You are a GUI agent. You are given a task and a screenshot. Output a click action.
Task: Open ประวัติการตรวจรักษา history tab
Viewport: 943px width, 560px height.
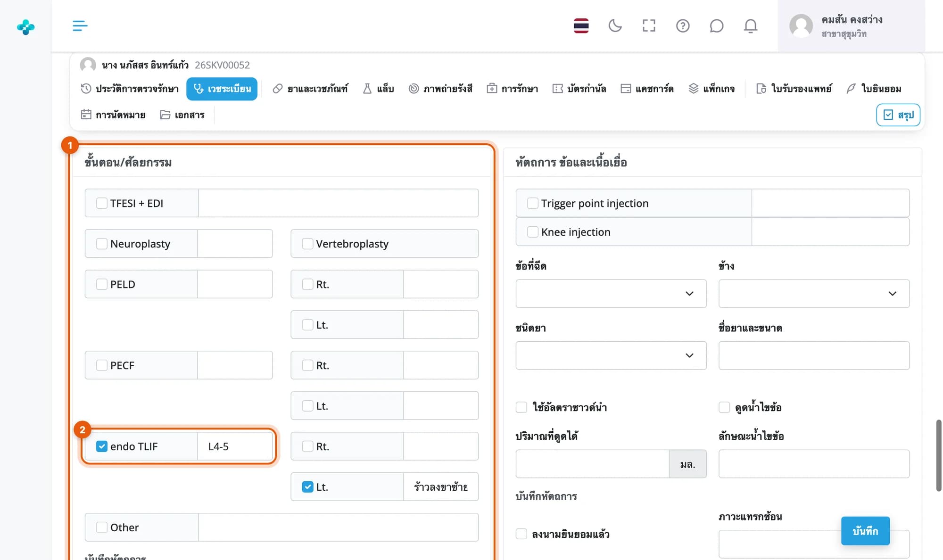click(x=130, y=89)
